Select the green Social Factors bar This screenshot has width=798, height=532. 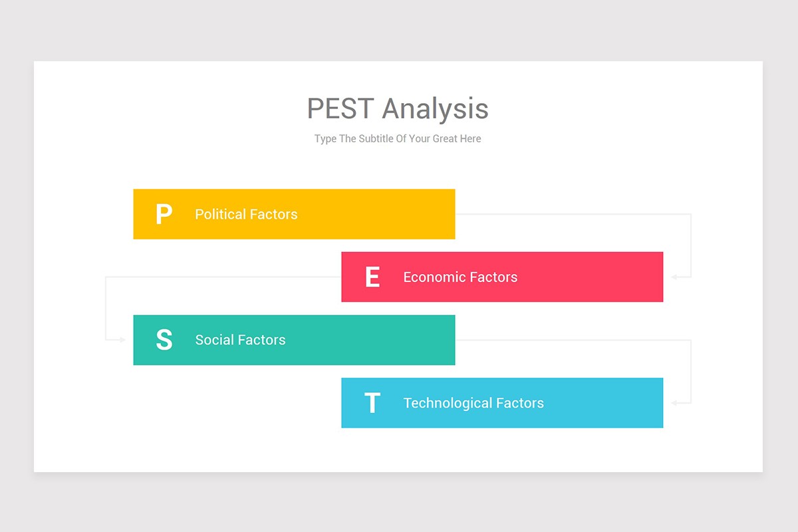(294, 340)
